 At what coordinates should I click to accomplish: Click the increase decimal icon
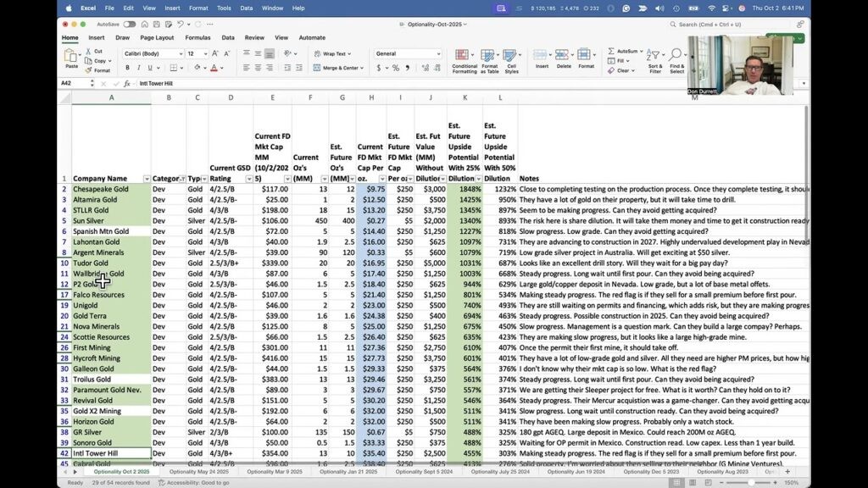(426, 68)
